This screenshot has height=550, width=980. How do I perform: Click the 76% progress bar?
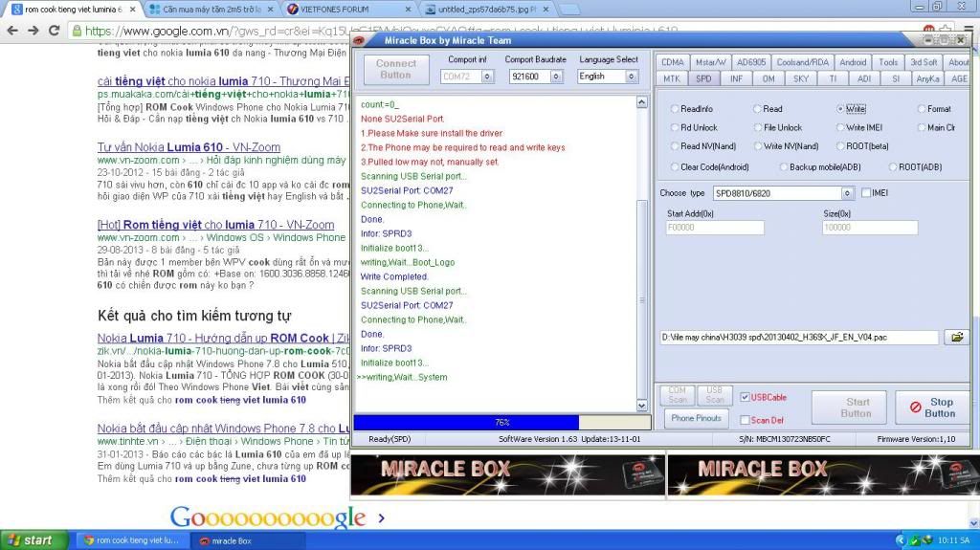pyautogui.click(x=501, y=423)
